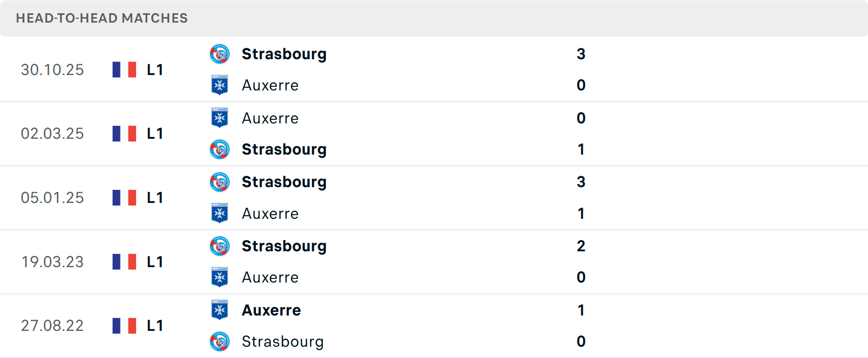Click the L1 label next to 27.08.22
868x358 pixels.
point(154,325)
